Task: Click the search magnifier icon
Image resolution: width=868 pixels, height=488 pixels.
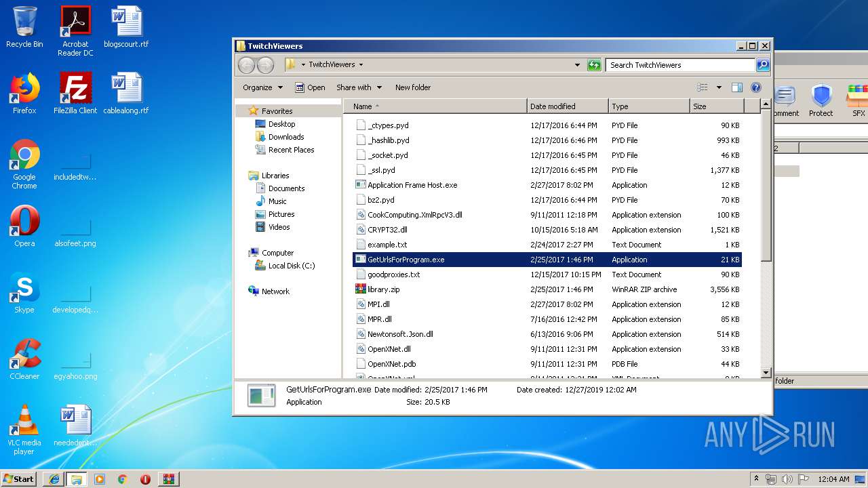Action: point(762,65)
